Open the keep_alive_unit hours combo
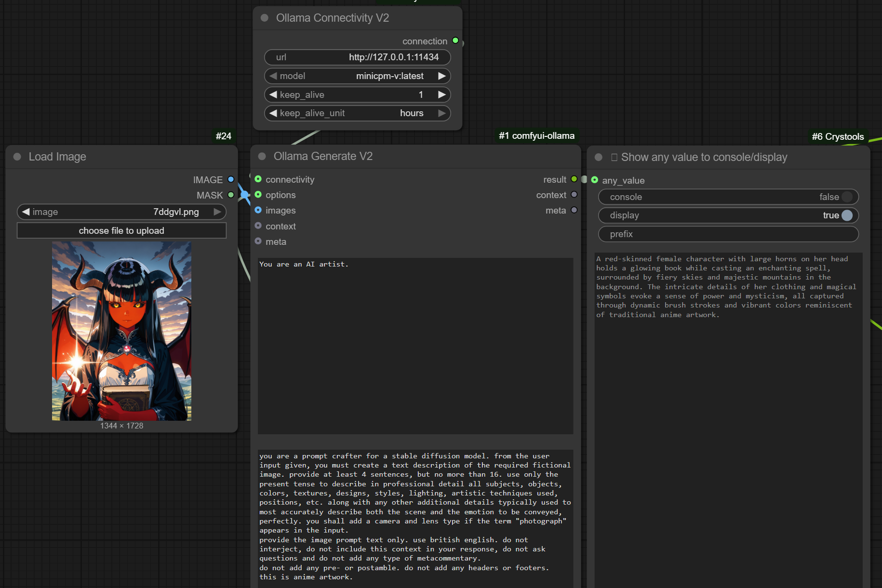The height and width of the screenshot is (588, 882). 358,113
